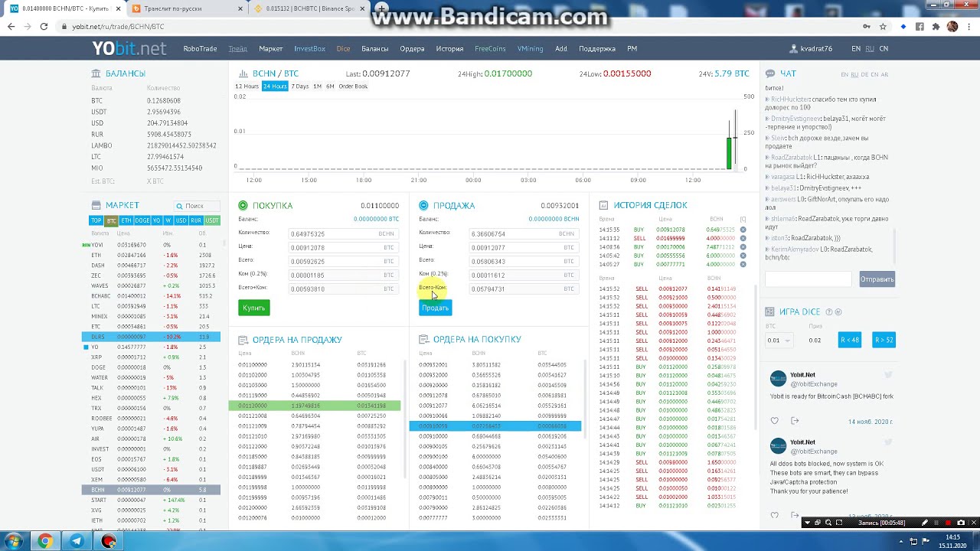980x551 pixels.
Task: Select the 12 Hours chart range
Action: [x=247, y=86]
